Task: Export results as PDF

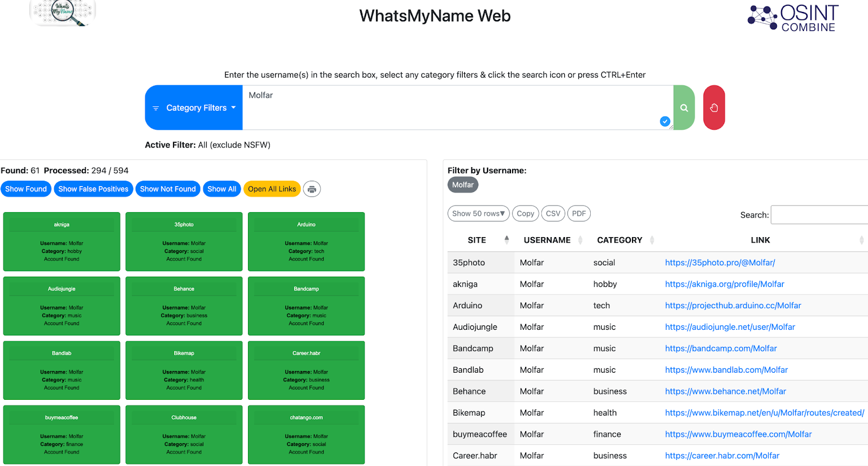Action: coord(579,214)
